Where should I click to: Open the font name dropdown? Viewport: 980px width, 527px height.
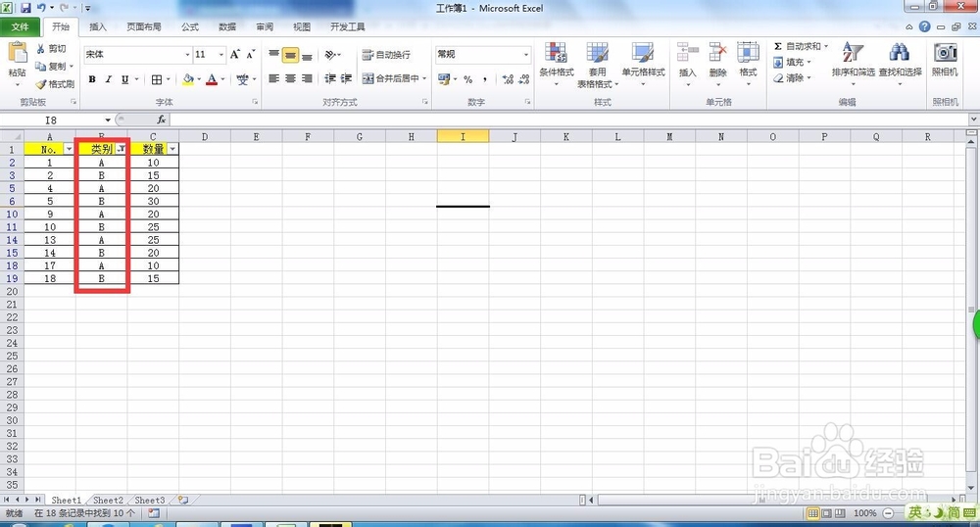point(187,54)
